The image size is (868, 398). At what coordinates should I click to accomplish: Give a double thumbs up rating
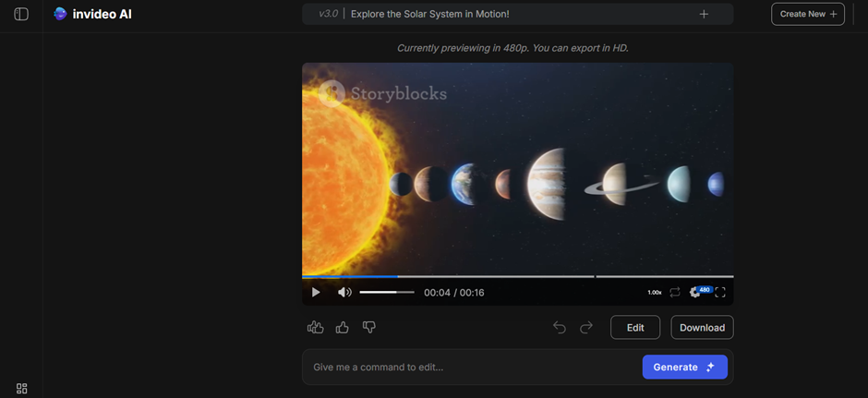[315, 327]
